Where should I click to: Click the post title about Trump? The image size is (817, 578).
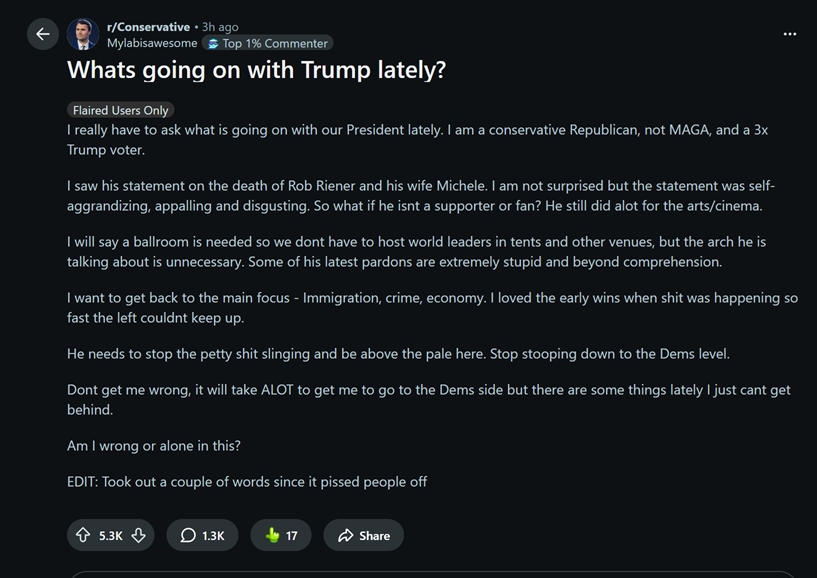[256, 70]
